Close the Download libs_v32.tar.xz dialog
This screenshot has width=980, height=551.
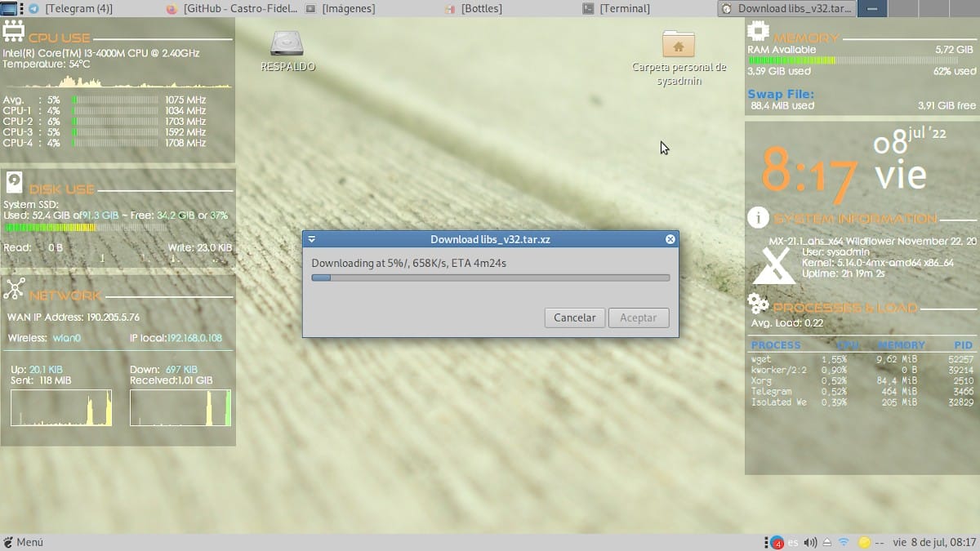pos(670,239)
